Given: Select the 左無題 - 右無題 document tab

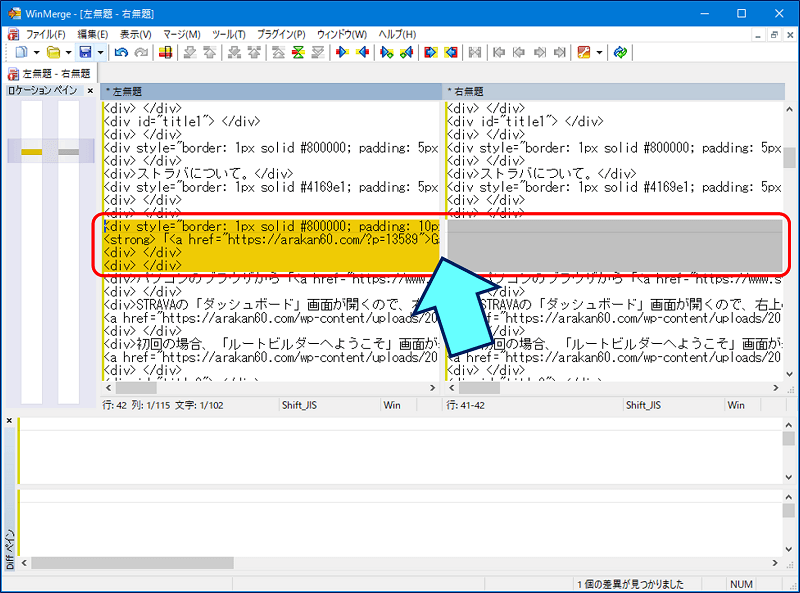Looking at the screenshot, I should point(49,73).
